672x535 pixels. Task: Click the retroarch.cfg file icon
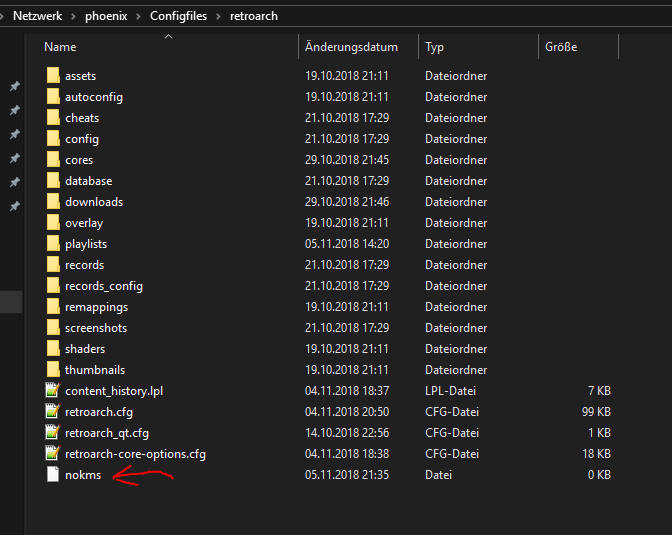53,412
